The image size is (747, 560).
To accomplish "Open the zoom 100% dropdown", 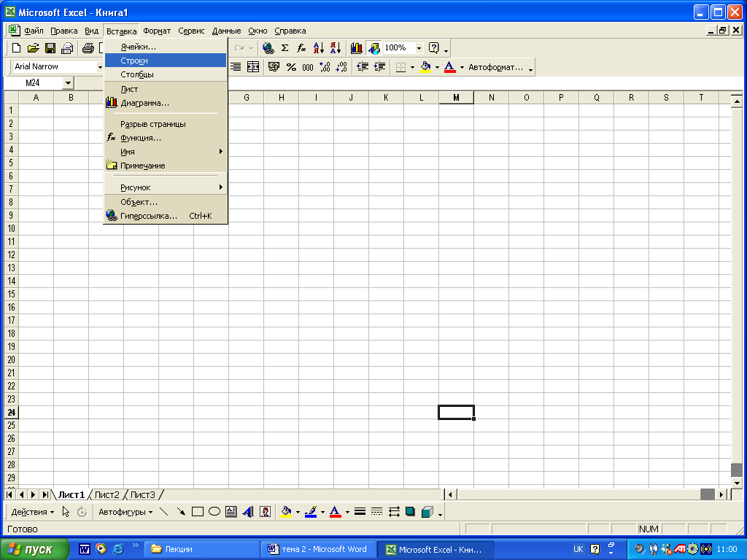I will pyautogui.click(x=419, y=48).
